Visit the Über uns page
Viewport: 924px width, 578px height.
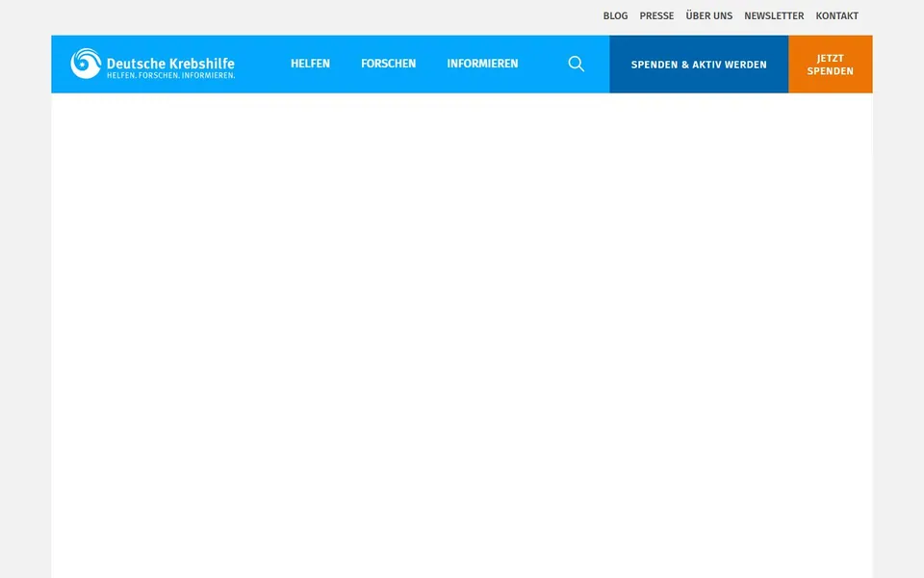click(709, 16)
